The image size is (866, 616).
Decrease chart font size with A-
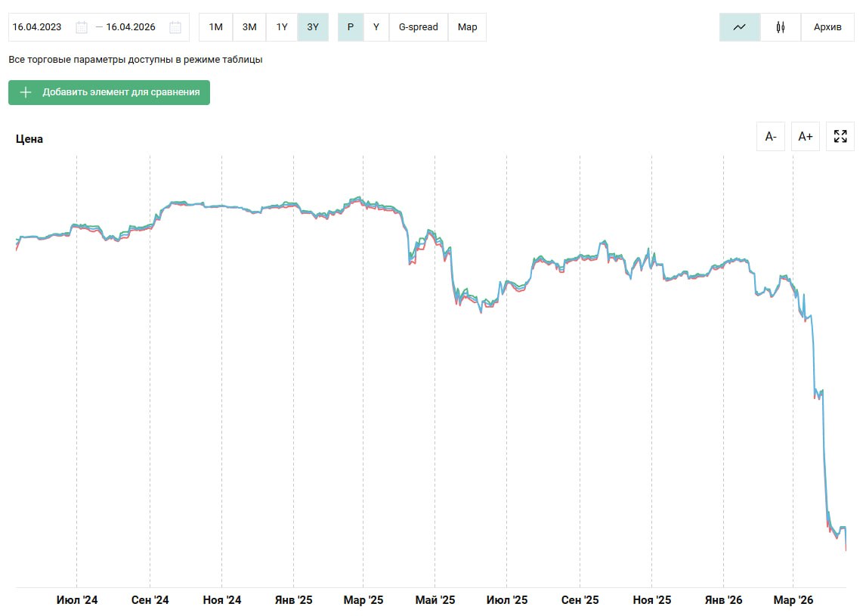tap(770, 137)
